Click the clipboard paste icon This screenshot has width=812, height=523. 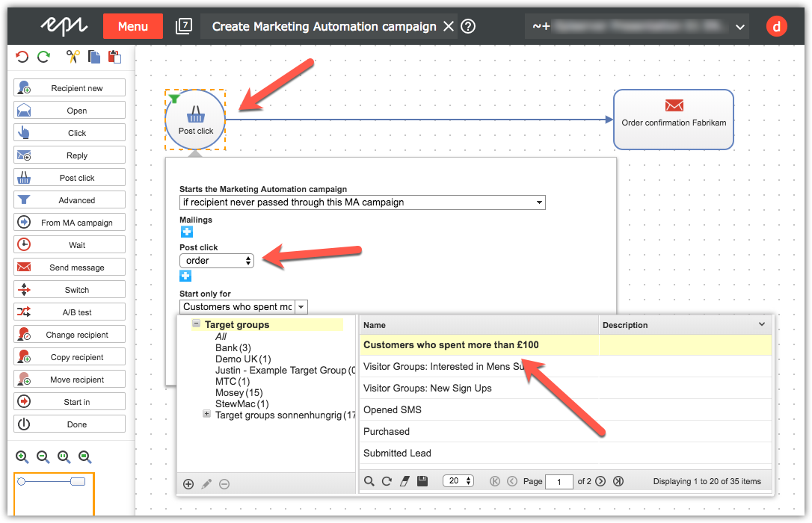point(114,57)
